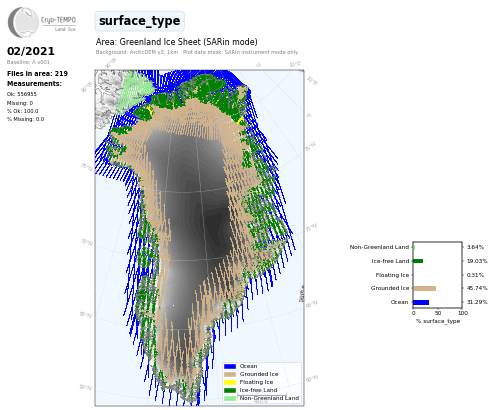Click the yellow Floating Ice legend swatch
The height and width of the screenshot is (410, 492).
(230, 382)
